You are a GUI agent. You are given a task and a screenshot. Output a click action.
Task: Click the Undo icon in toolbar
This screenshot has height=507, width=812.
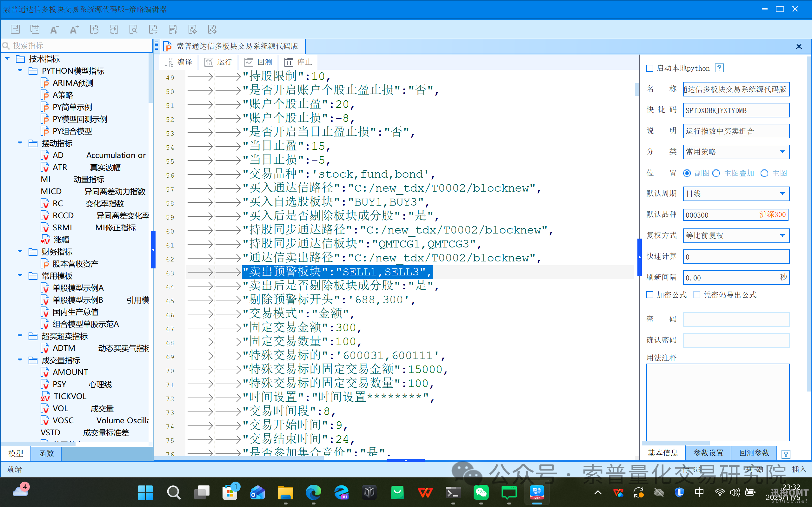(x=94, y=29)
